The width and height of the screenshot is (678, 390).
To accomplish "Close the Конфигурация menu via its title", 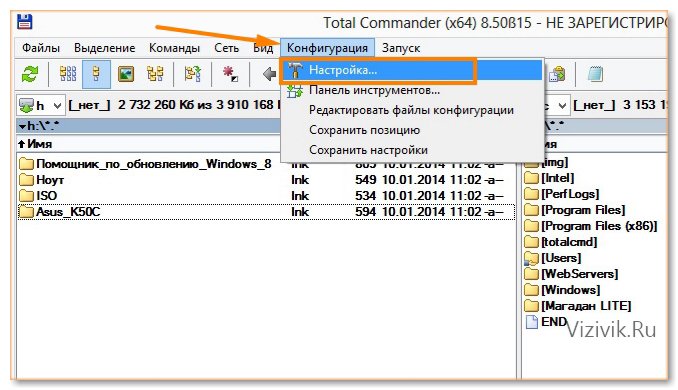I will (327, 48).
